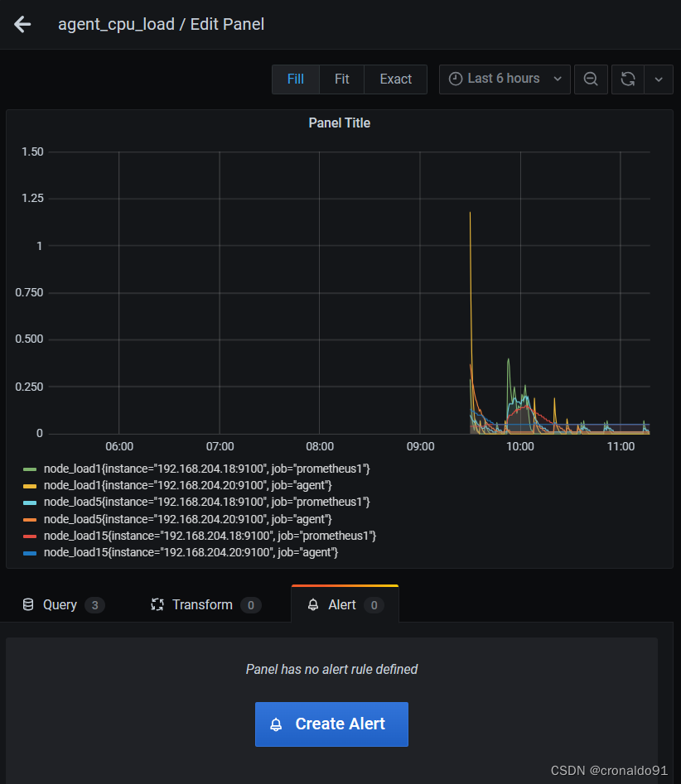
Task: Click the Create Alert button
Action: coord(331,724)
